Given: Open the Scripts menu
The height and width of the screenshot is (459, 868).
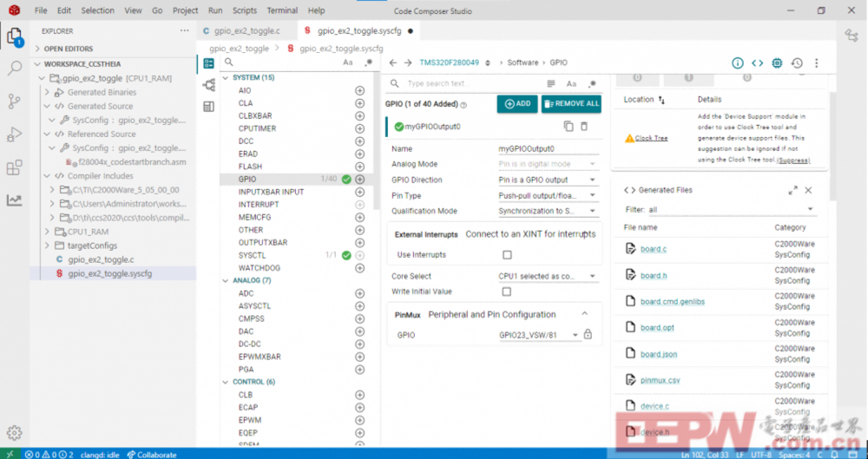Looking at the screenshot, I should [245, 10].
